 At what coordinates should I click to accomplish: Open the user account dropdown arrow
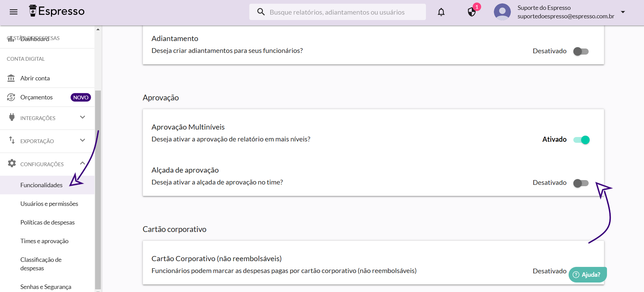623,12
